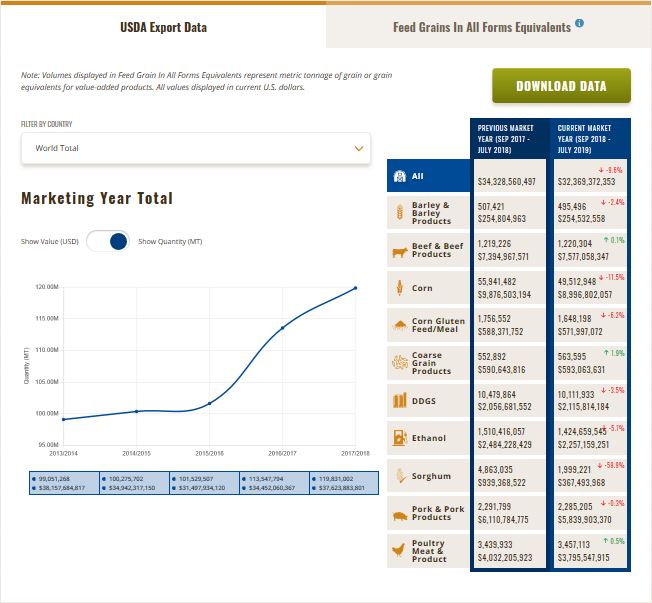Click the Download Data button
The width and height of the screenshot is (652, 603).
tap(561, 86)
